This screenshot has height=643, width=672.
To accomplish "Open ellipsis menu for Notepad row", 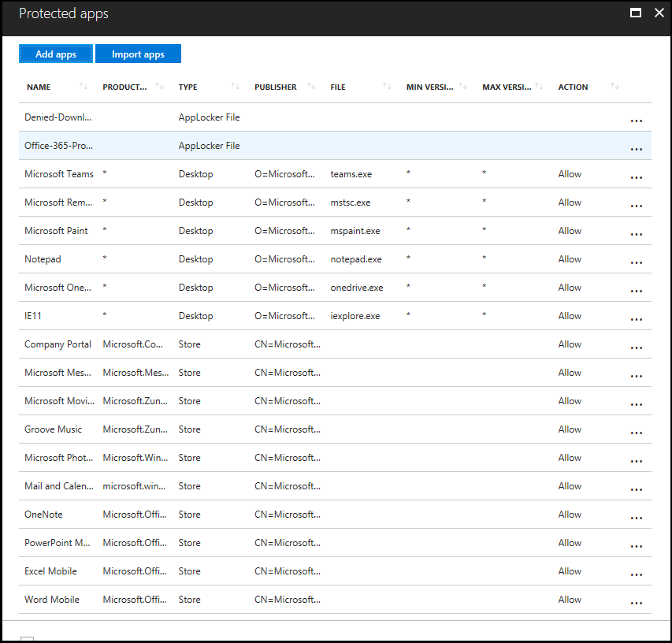I will 637,262.
